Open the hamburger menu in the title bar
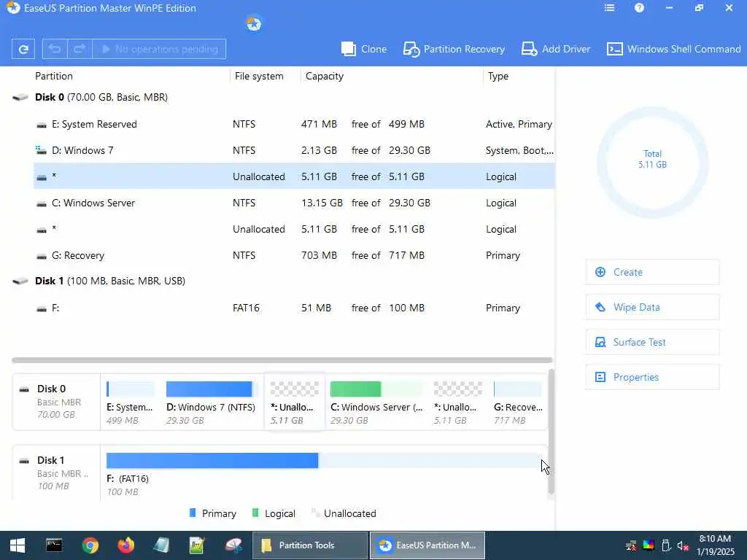This screenshot has height=560, width=747. [x=609, y=8]
